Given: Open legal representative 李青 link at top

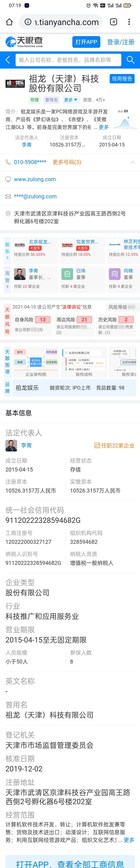Looking at the screenshot, I should (x=27, y=145).
